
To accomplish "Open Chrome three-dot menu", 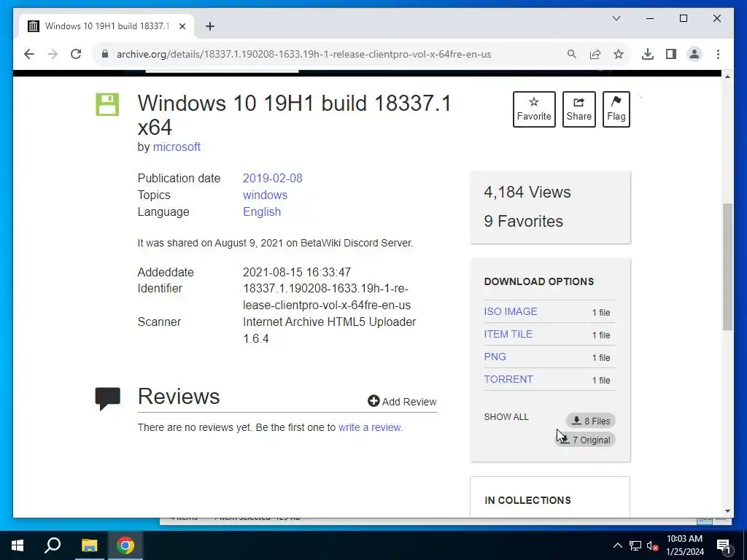I will [x=718, y=54].
